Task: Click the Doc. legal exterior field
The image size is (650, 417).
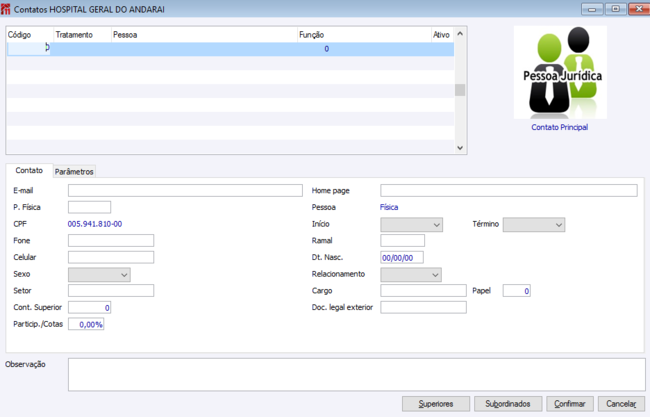Action: (423, 308)
